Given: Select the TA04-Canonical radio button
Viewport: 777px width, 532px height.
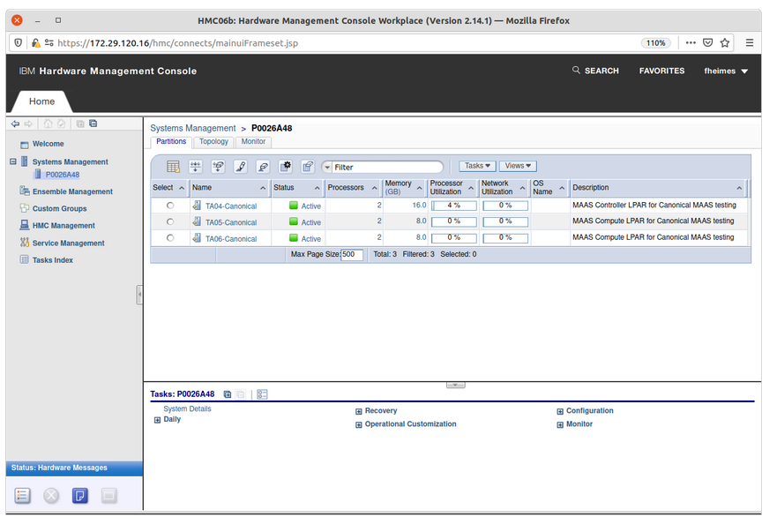Looking at the screenshot, I should tap(170, 206).
